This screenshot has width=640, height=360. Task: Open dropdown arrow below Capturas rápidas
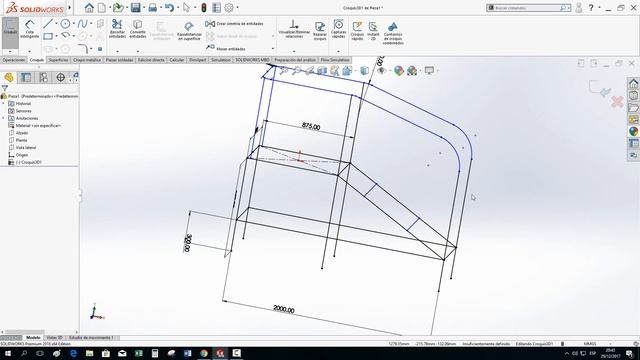[x=338, y=51]
